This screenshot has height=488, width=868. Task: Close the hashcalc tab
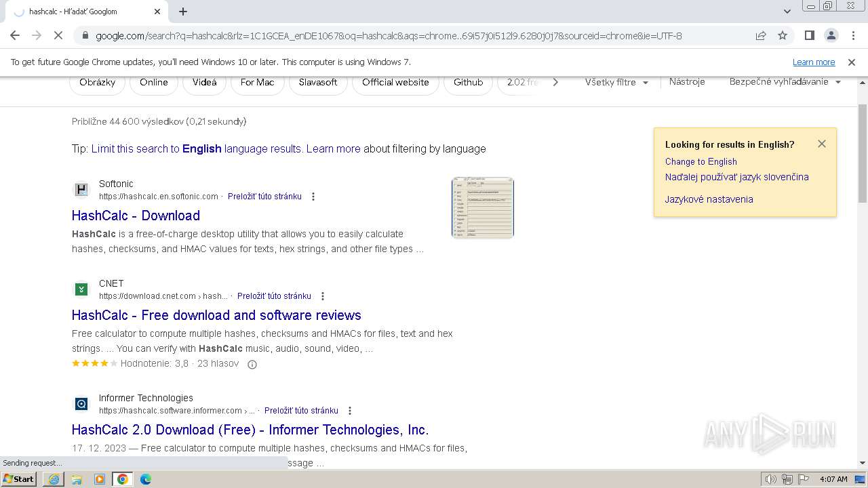click(157, 12)
